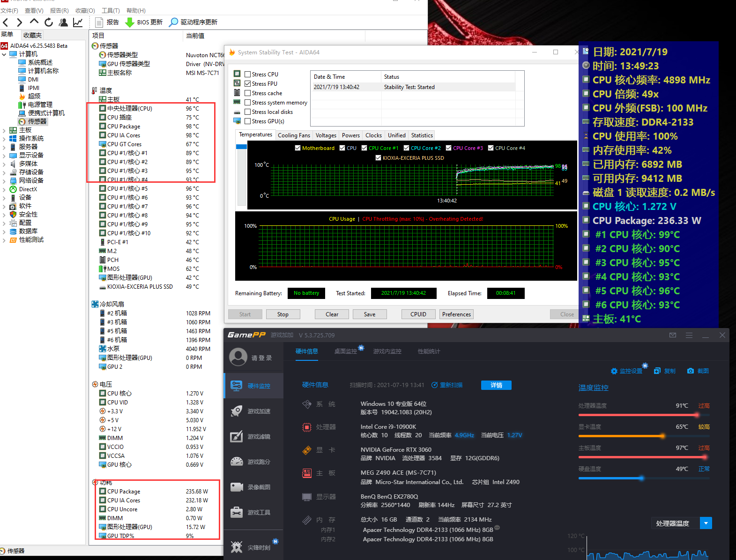This screenshot has height=560, width=736.
Task: Uncheck the CPU Core #1 graph checkbox
Action: pyautogui.click(x=364, y=148)
